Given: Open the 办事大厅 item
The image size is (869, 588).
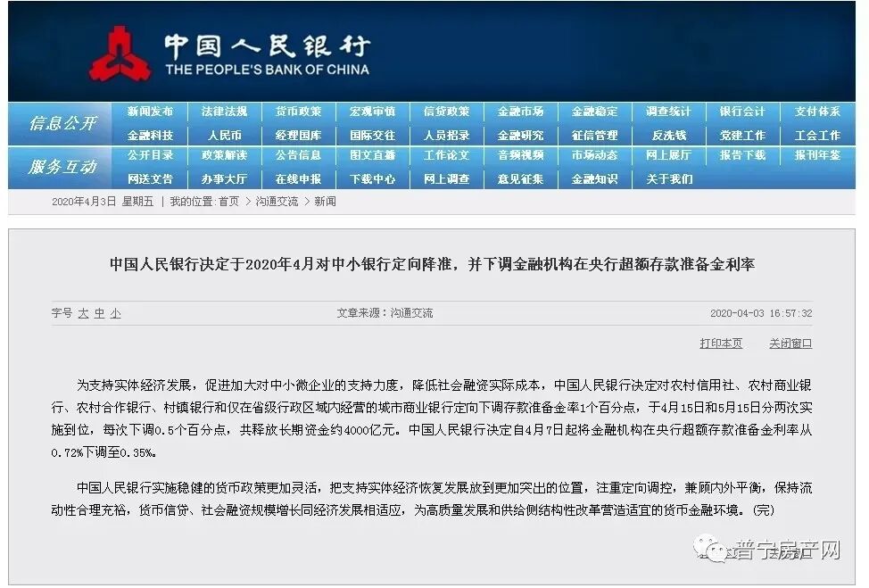Looking at the screenshot, I should click(x=225, y=179).
